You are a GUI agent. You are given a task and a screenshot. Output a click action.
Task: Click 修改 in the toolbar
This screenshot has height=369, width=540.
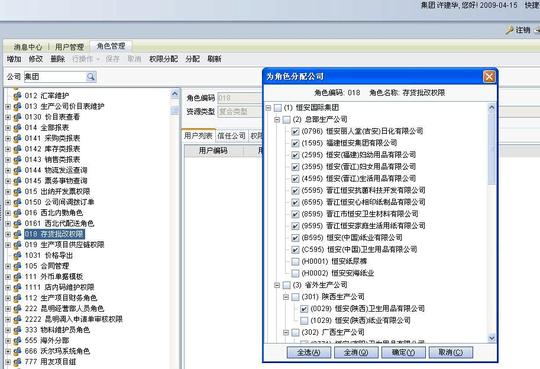tap(36, 59)
